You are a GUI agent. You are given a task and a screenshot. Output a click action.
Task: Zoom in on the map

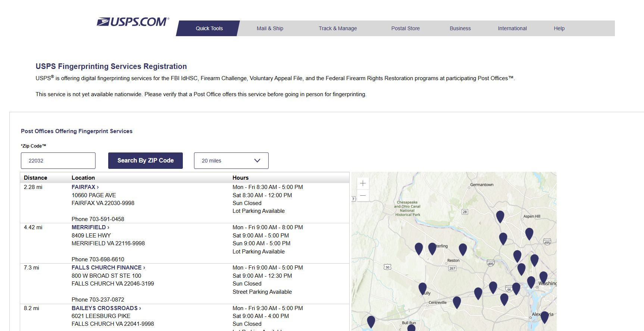click(363, 183)
